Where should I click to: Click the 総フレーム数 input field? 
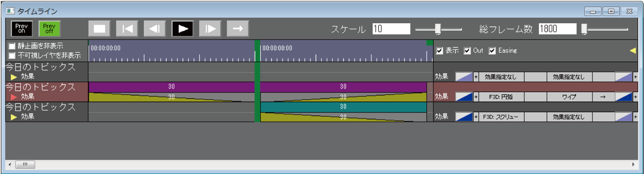[557, 29]
